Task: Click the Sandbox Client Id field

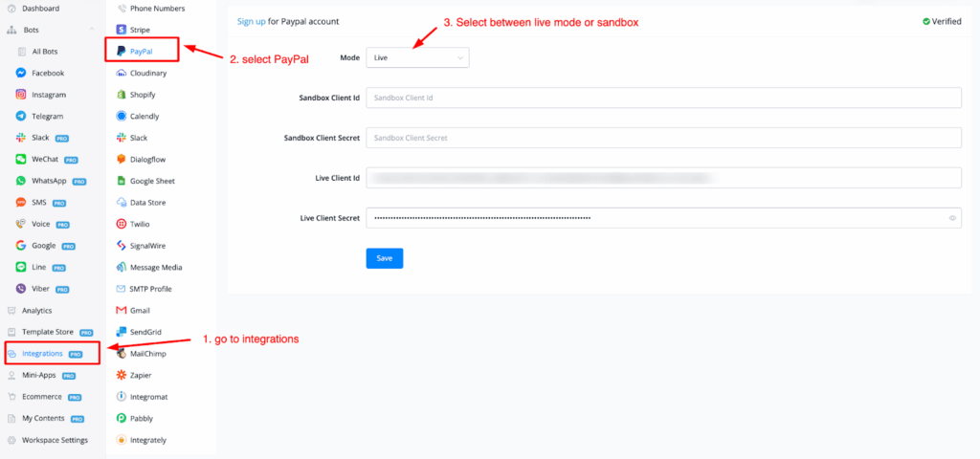Action: point(663,98)
